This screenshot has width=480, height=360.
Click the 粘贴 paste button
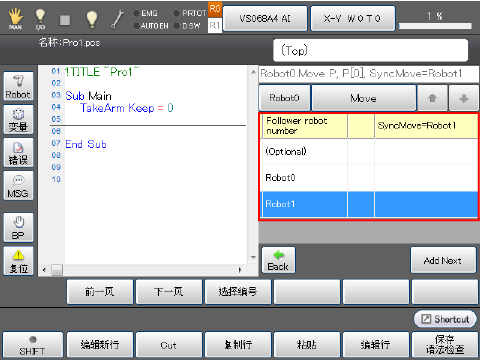(x=307, y=345)
